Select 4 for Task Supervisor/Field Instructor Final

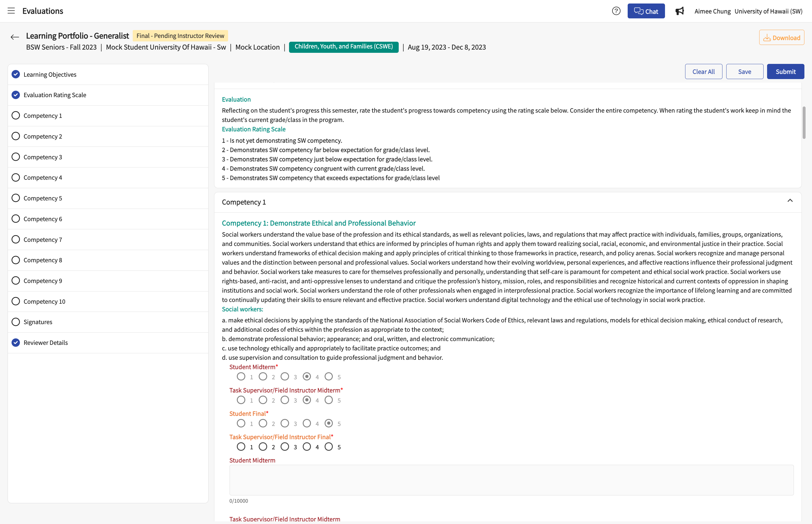[x=307, y=447]
